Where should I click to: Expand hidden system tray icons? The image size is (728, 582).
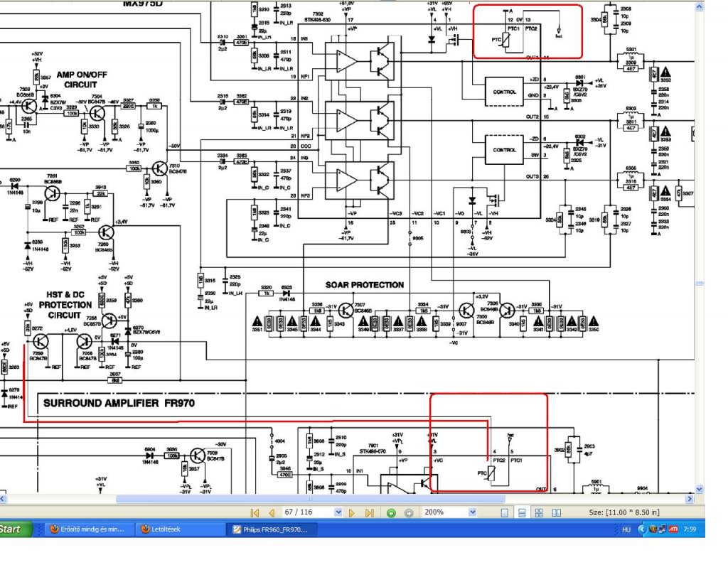click(x=642, y=529)
